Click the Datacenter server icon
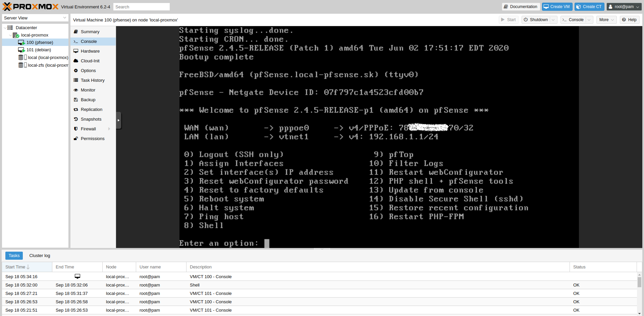Screen dimensions: 644x316 click(x=10, y=28)
